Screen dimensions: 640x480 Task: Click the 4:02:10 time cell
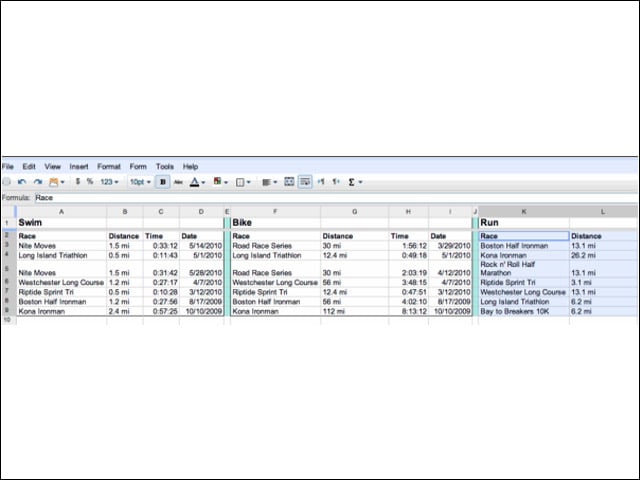pos(409,302)
